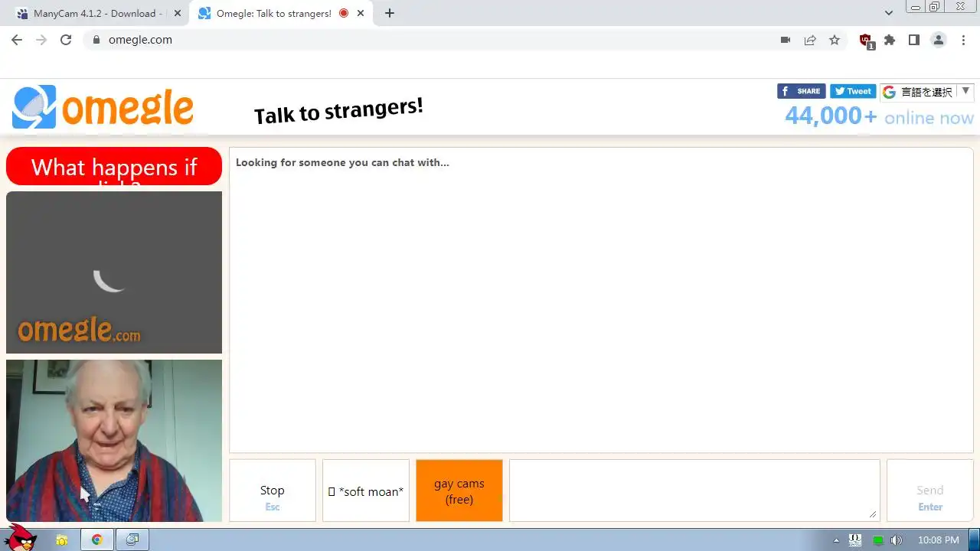This screenshot has width=980, height=551.
Task: Show hidden system tray icons
Action: click(836, 540)
